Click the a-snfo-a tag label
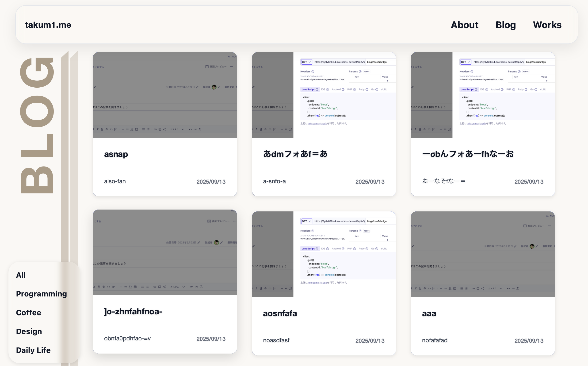 pos(274,181)
